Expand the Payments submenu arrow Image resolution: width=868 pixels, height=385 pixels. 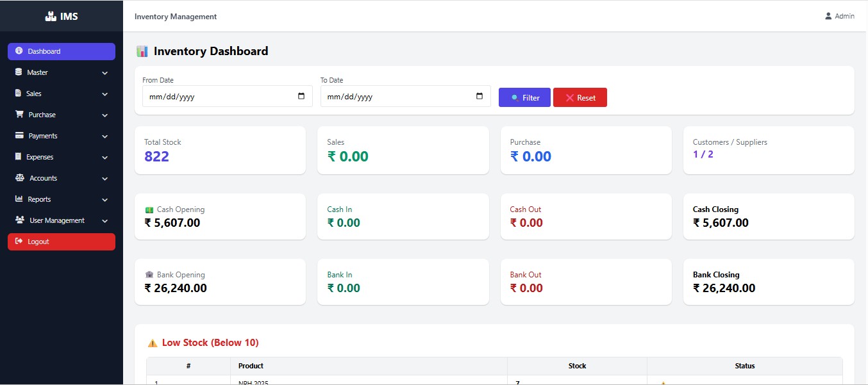pyautogui.click(x=104, y=136)
